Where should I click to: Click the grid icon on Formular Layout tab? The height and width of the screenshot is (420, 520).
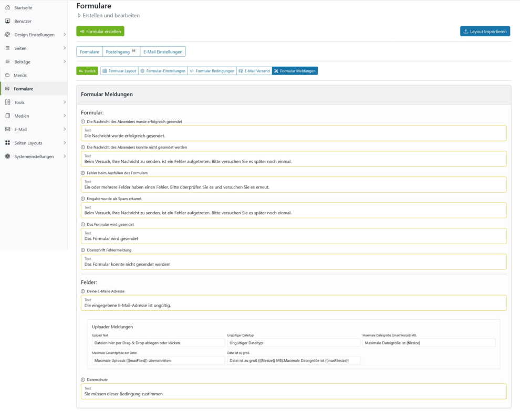(x=105, y=71)
